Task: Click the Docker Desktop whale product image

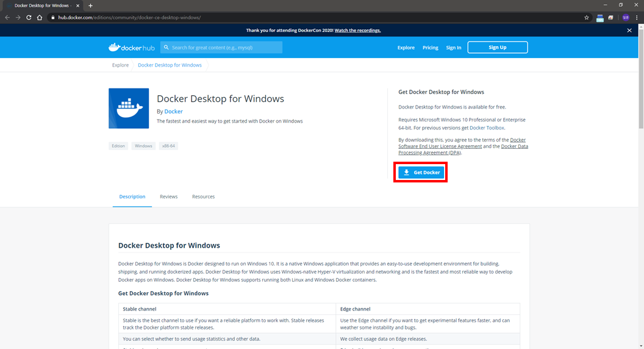Action: pyautogui.click(x=129, y=108)
